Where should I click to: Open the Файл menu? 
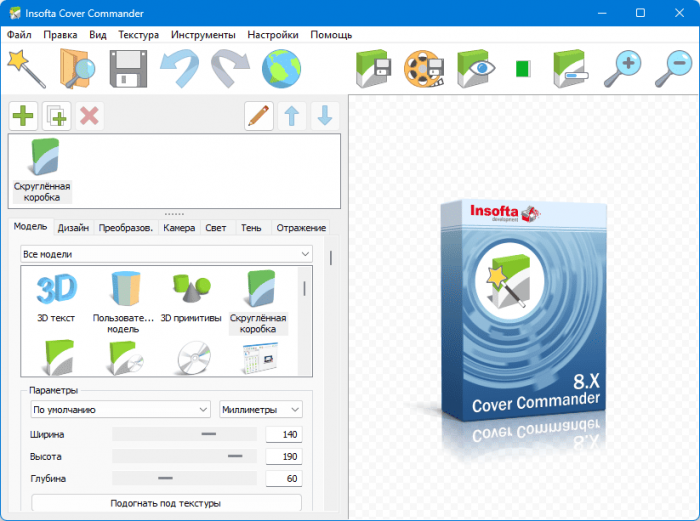(19, 35)
